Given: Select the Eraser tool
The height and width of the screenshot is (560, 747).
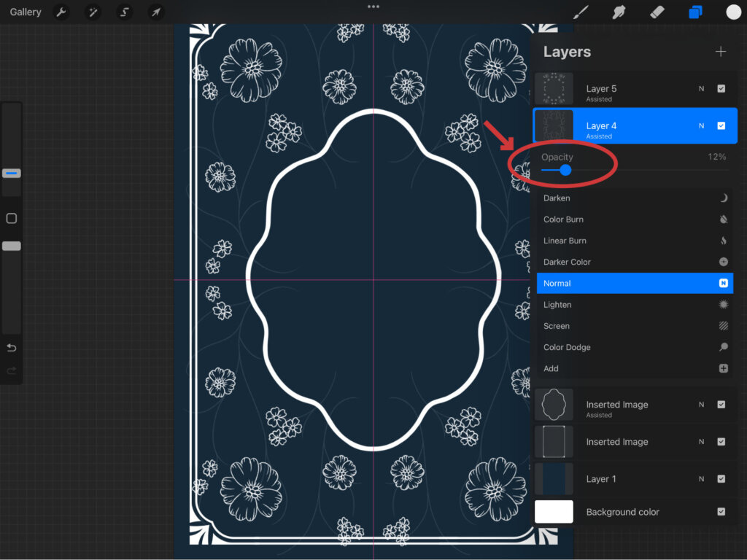Looking at the screenshot, I should tap(657, 12).
